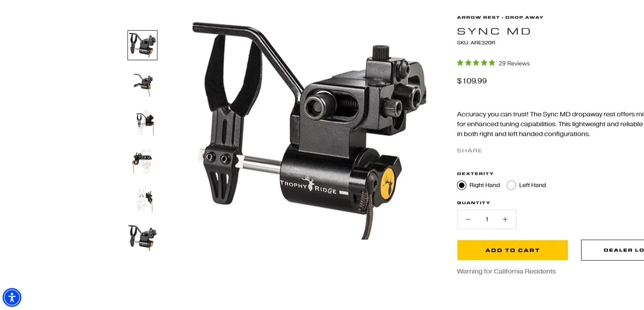Add the Sync MD to cart
This screenshot has width=644, height=310.
coord(512,250)
